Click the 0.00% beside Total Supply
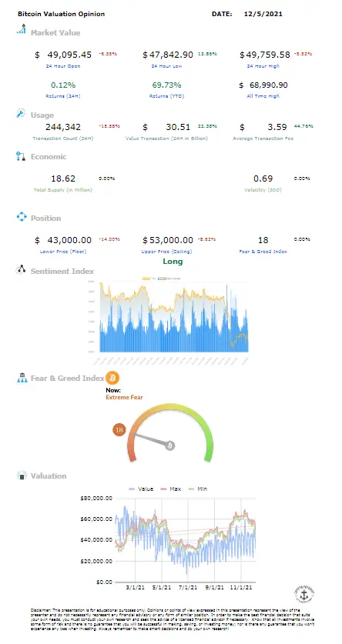 click(x=107, y=179)
